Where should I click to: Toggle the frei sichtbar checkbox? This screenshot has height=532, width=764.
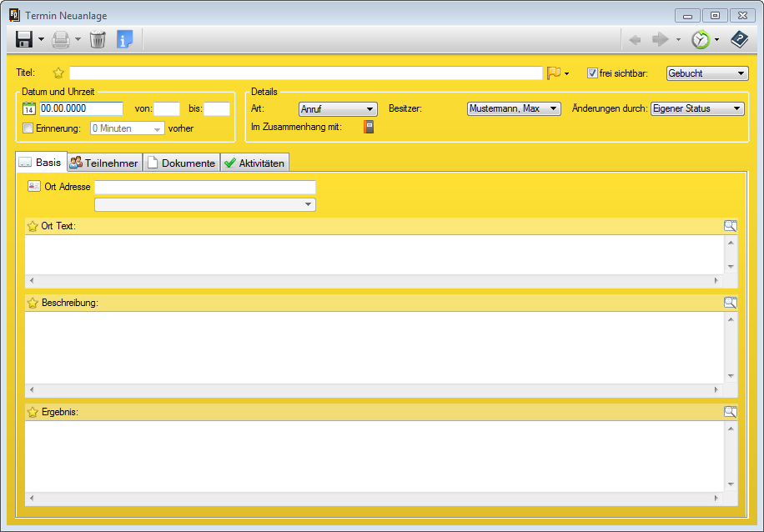[x=592, y=73]
